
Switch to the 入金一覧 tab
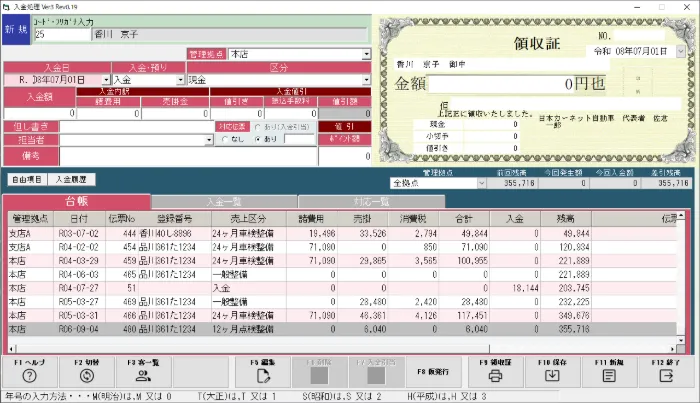pyautogui.click(x=224, y=202)
